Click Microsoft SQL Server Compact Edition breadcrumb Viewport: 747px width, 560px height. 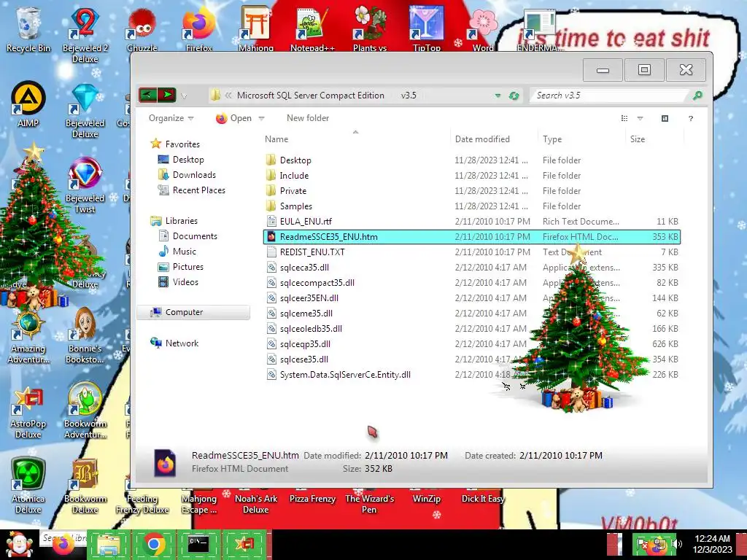click(310, 96)
